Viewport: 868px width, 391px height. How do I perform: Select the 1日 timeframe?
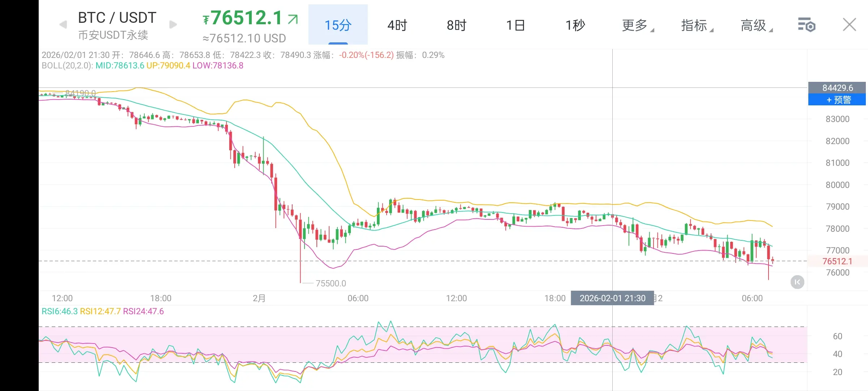[516, 25]
